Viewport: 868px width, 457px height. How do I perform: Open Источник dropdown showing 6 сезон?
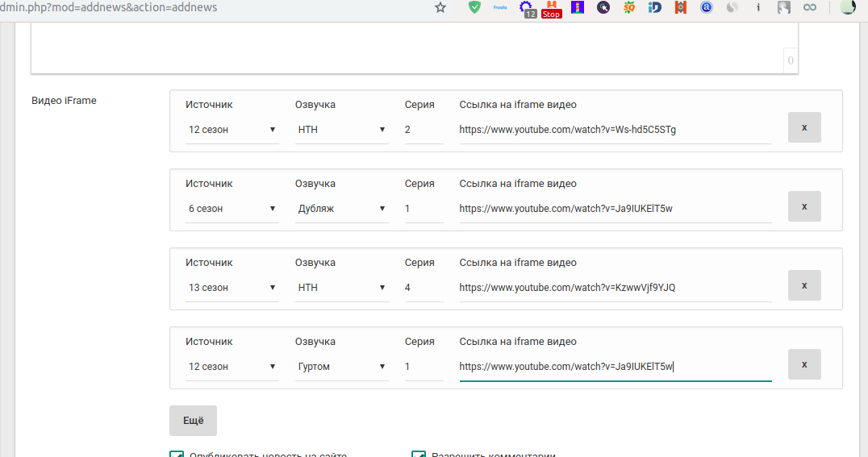coord(232,209)
